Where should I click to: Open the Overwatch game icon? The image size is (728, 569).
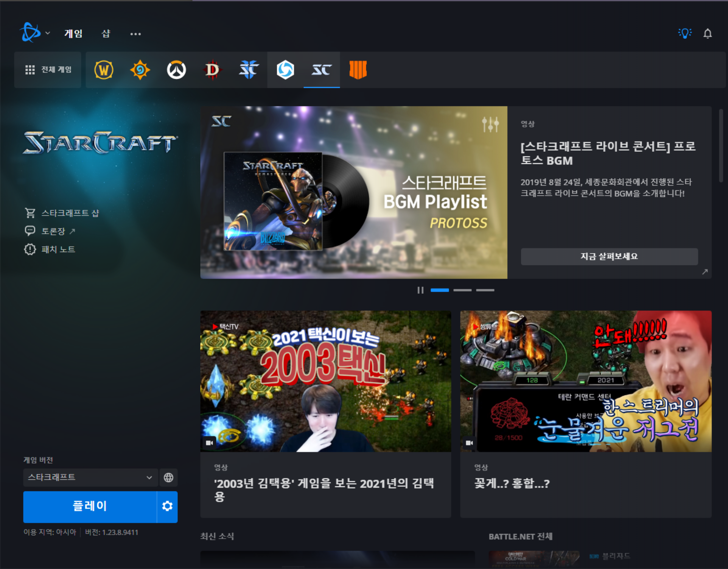click(176, 70)
